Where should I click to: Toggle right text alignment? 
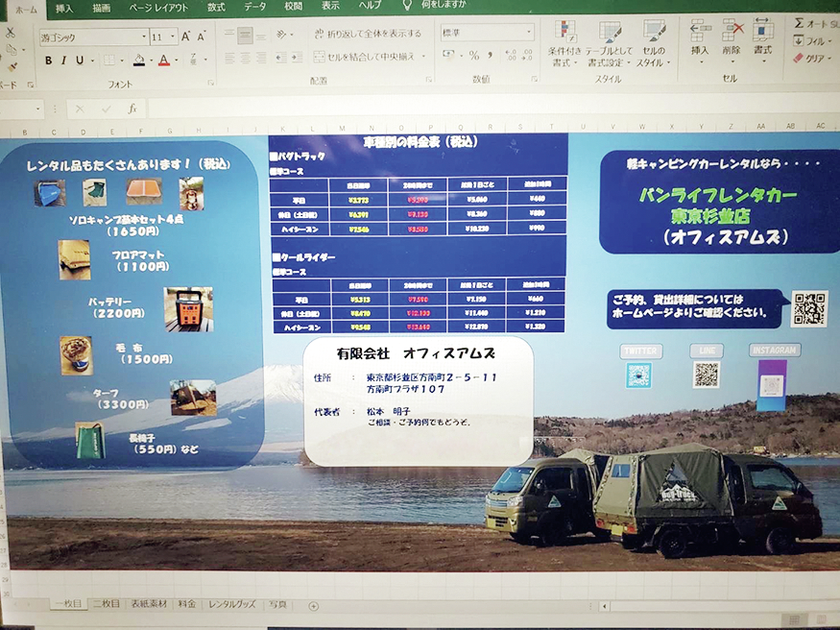(261, 58)
